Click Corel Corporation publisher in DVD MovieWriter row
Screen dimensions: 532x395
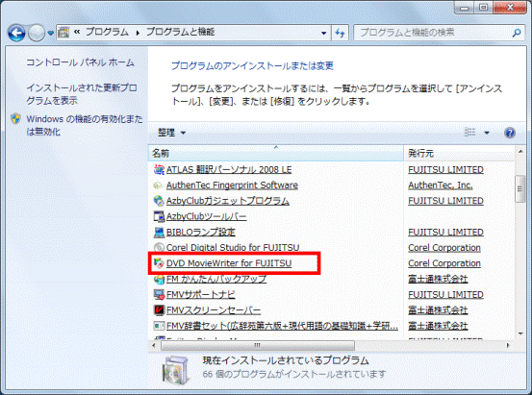tap(444, 263)
